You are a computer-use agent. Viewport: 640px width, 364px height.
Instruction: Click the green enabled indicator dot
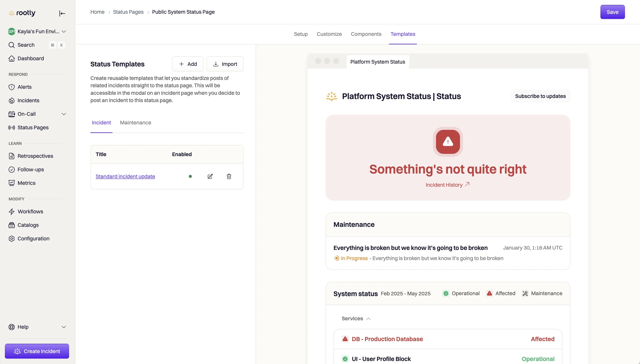190,177
